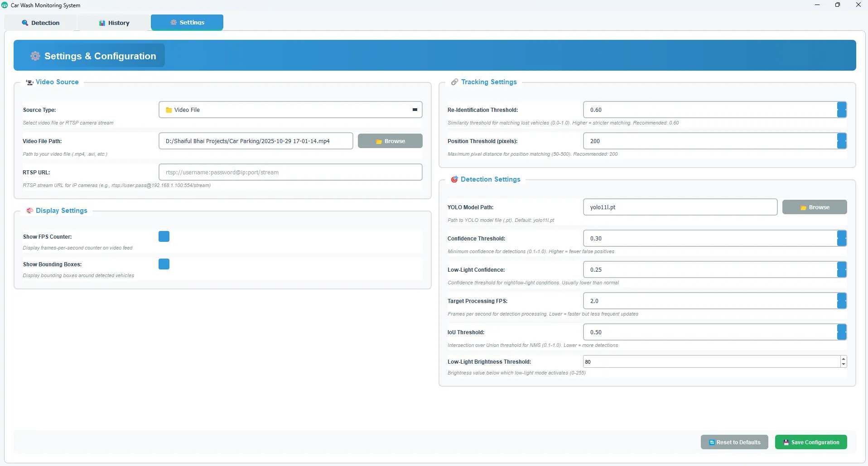Save Configuration
Image resolution: width=868 pixels, height=466 pixels.
tap(811, 442)
